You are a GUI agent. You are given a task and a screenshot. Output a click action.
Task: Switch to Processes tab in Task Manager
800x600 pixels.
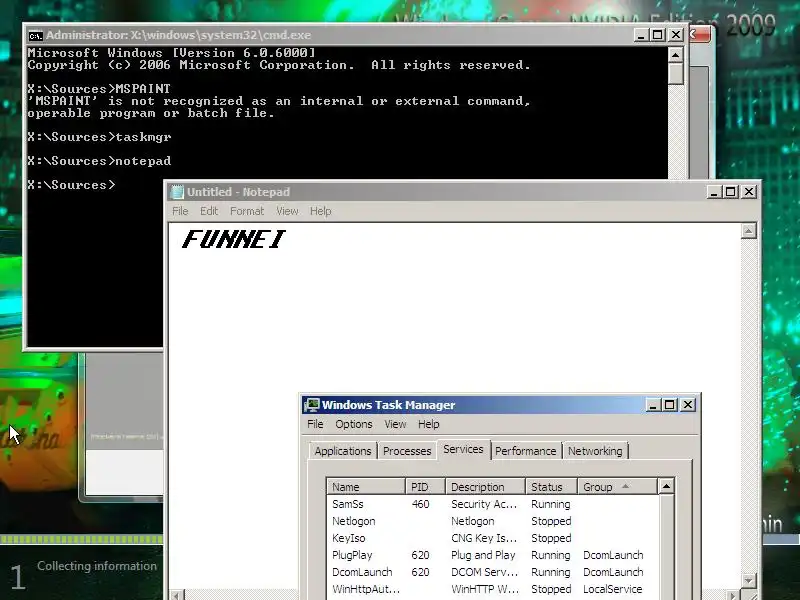pos(407,451)
